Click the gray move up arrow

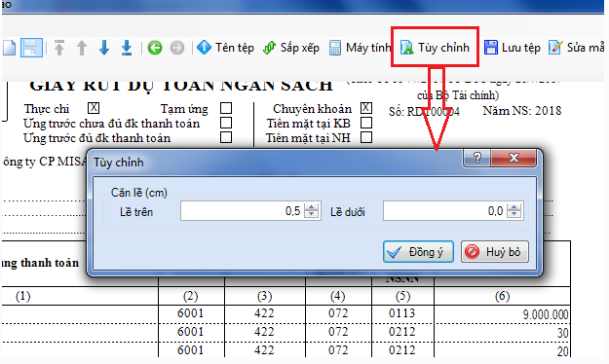(82, 48)
